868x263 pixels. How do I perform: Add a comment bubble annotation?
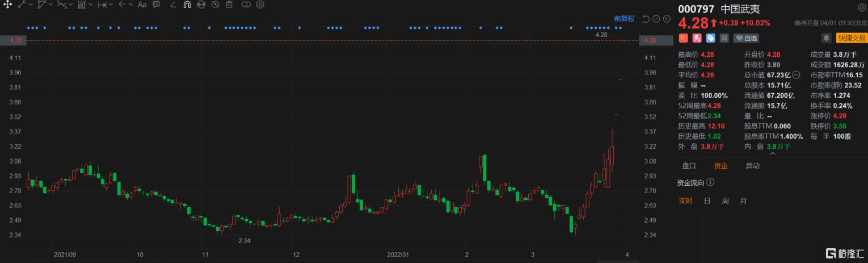pos(156,5)
